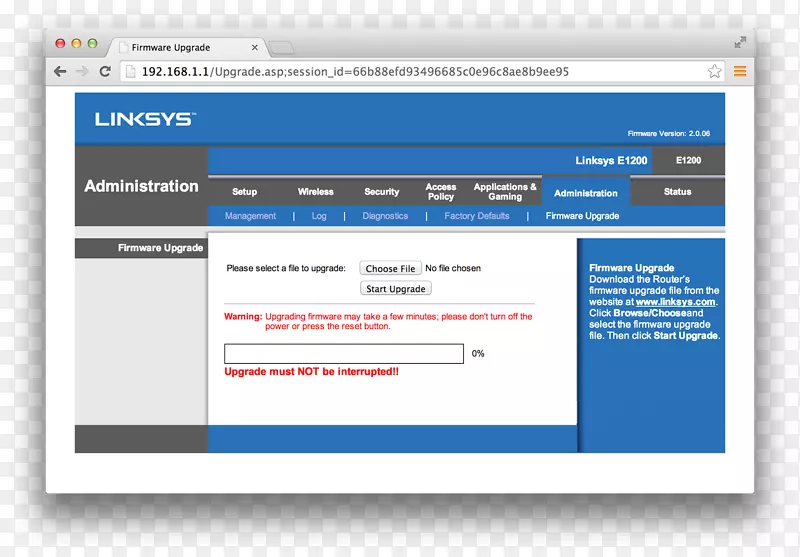800x557 pixels.
Task: Open the Applications & Gaming tab
Action: [x=505, y=192]
